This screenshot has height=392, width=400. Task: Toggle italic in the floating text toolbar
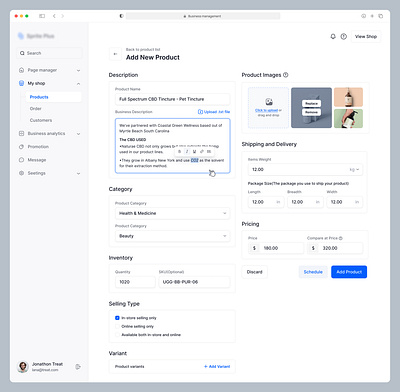187,151
